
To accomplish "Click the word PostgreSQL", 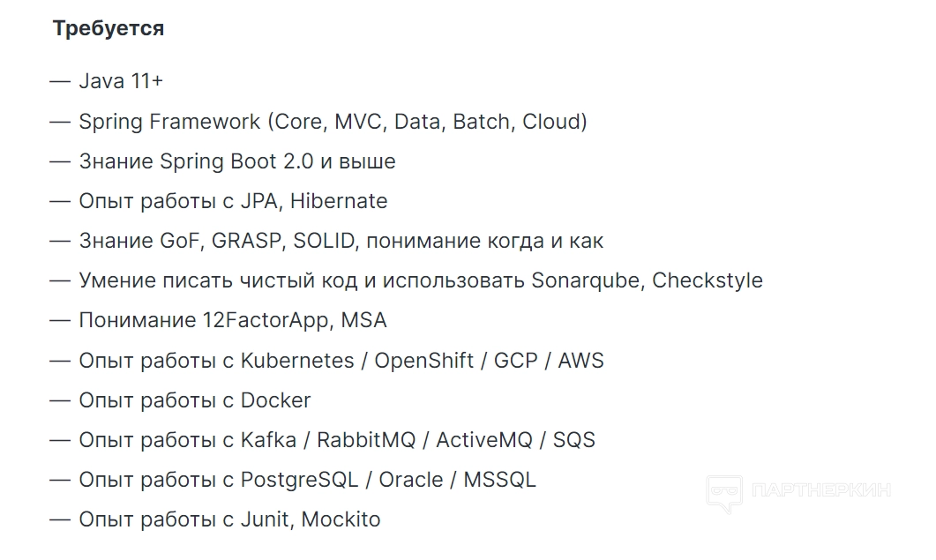I will pos(299,480).
